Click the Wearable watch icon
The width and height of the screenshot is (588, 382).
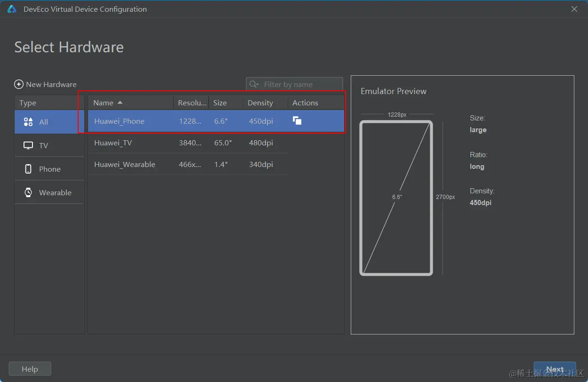click(28, 192)
